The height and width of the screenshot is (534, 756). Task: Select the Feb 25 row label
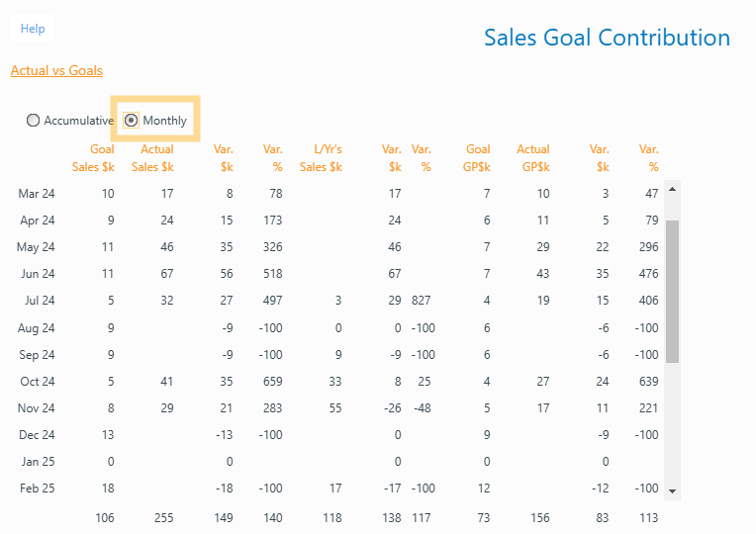37,488
